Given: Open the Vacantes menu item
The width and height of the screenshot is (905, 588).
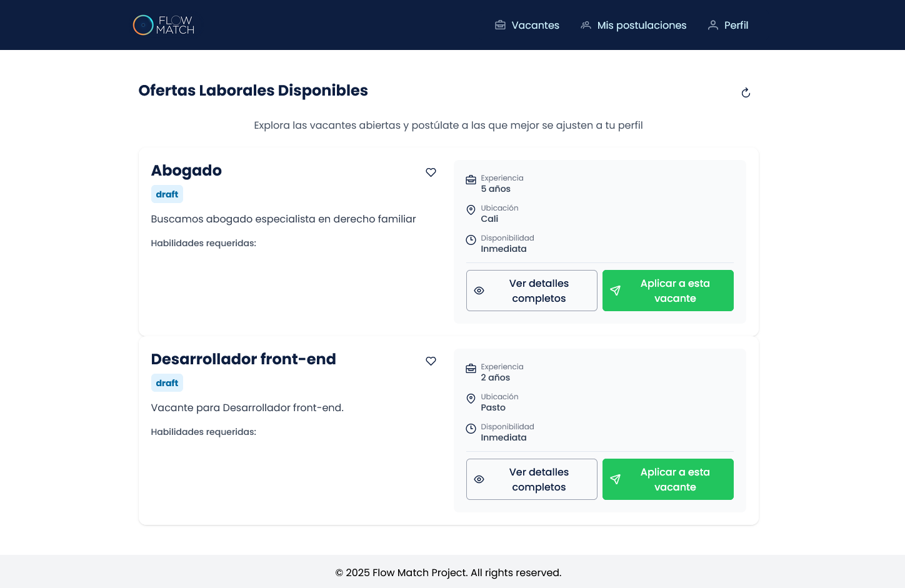Looking at the screenshot, I should 527,25.
